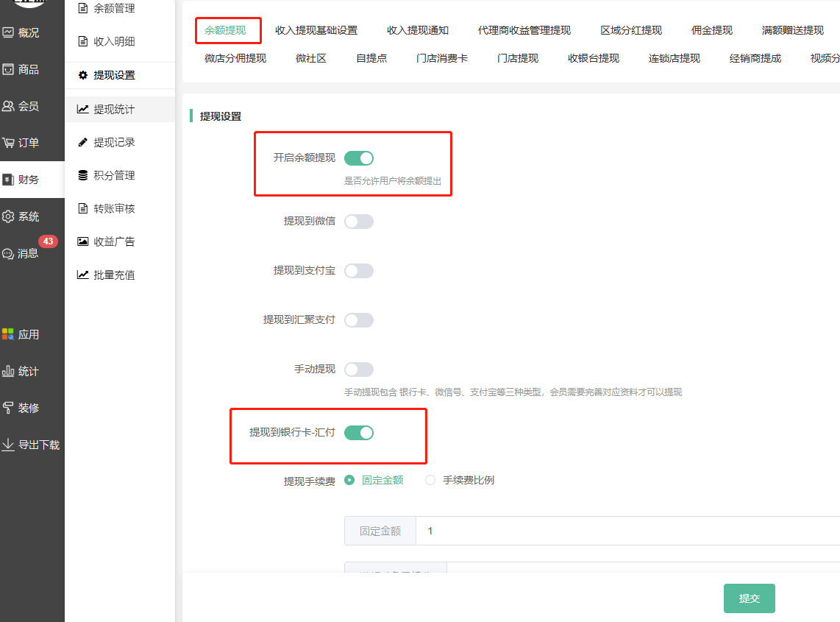Screen dimensions: 840x622
Task: Disable the 开启余额提现 toggle
Action: 359,158
